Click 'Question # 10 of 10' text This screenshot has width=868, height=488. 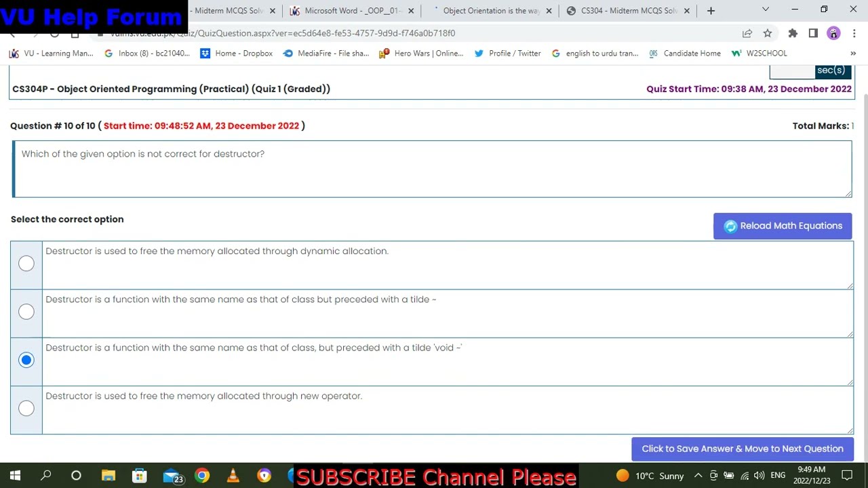[x=53, y=126]
